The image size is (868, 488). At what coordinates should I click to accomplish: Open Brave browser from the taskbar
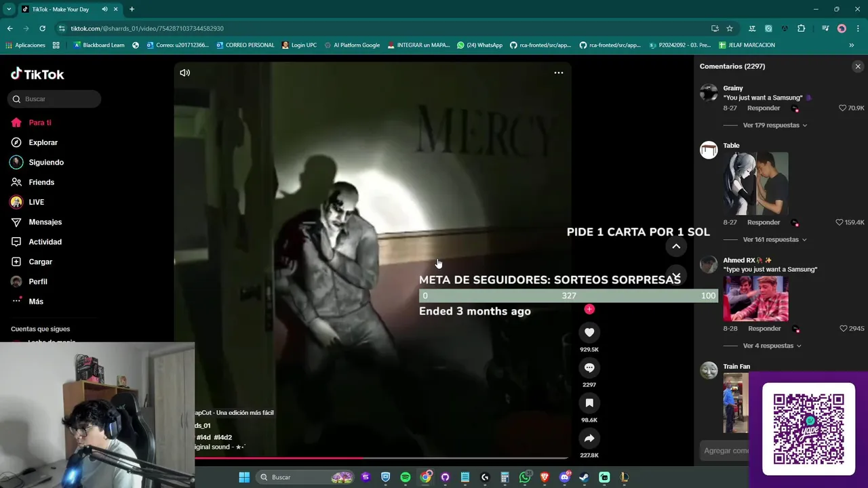545,477
